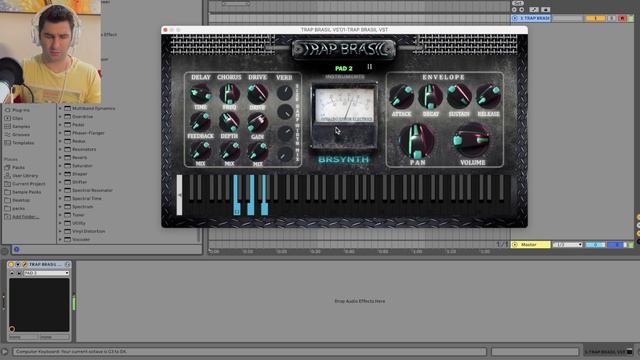
Task: Click the INSTRUMENTS label above the meter
Action: (x=345, y=77)
